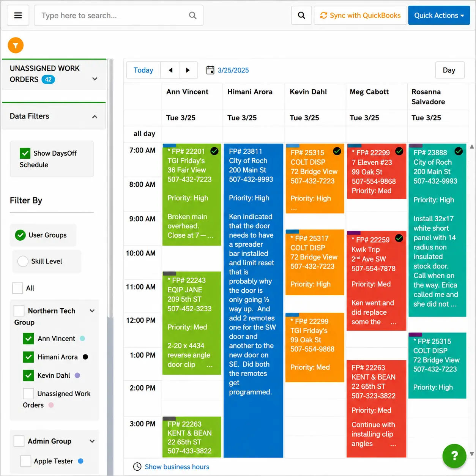This screenshot has height=476, width=476.
Task: Click the clock icon by business hours
Action: [137, 467]
